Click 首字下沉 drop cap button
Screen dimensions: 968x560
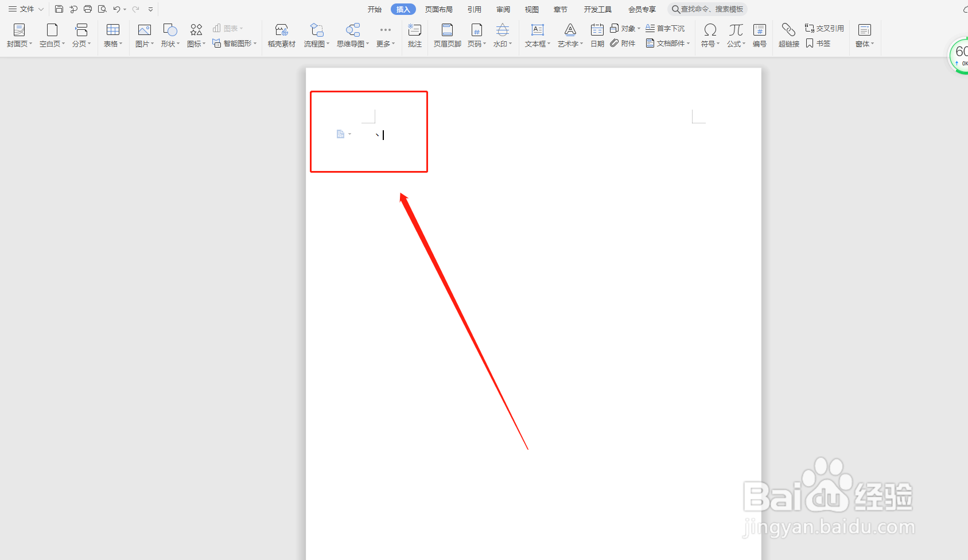pyautogui.click(x=665, y=28)
